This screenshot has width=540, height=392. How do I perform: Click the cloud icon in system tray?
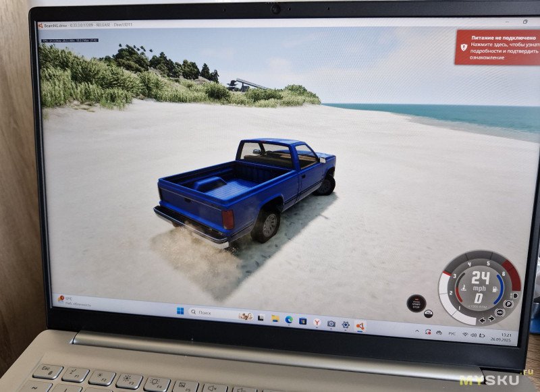tap(439, 333)
